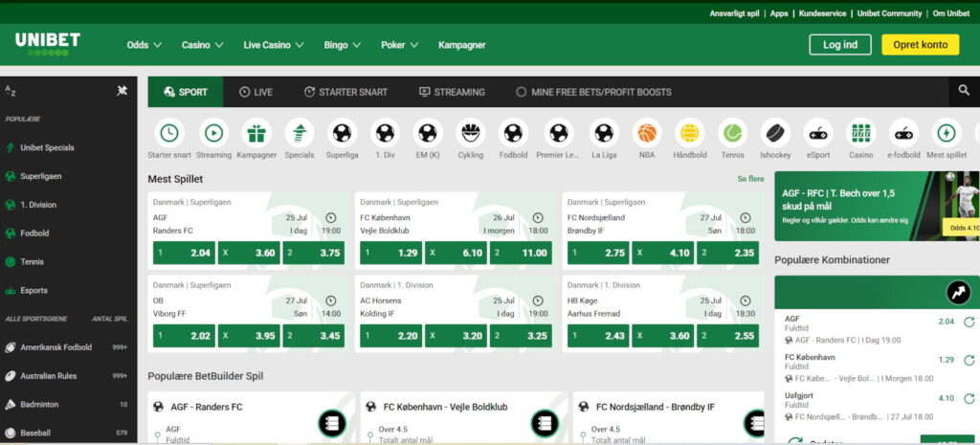
Task: Switch to the LIVE tab
Action: (256, 92)
